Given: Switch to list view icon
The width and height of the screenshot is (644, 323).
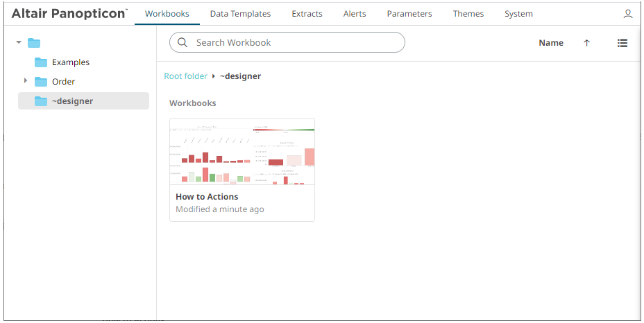Looking at the screenshot, I should click(x=622, y=43).
